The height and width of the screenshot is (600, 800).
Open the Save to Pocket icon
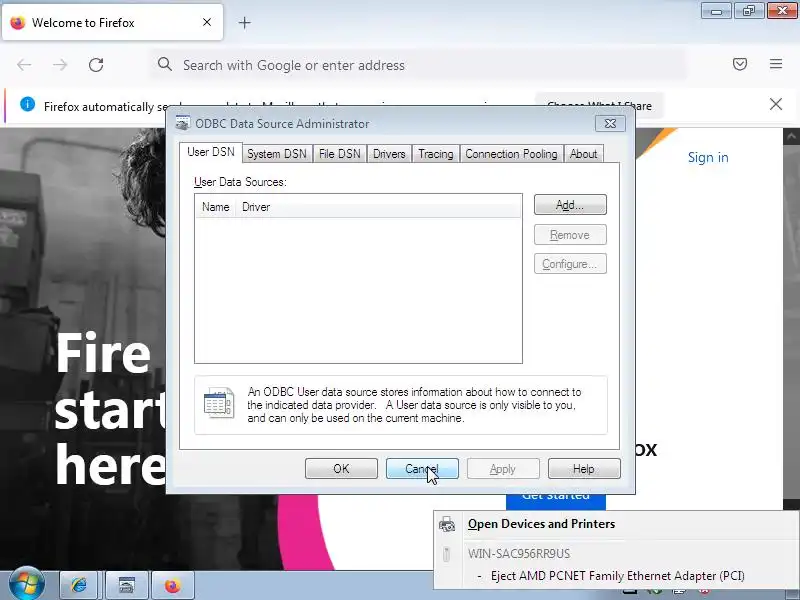[740, 64]
